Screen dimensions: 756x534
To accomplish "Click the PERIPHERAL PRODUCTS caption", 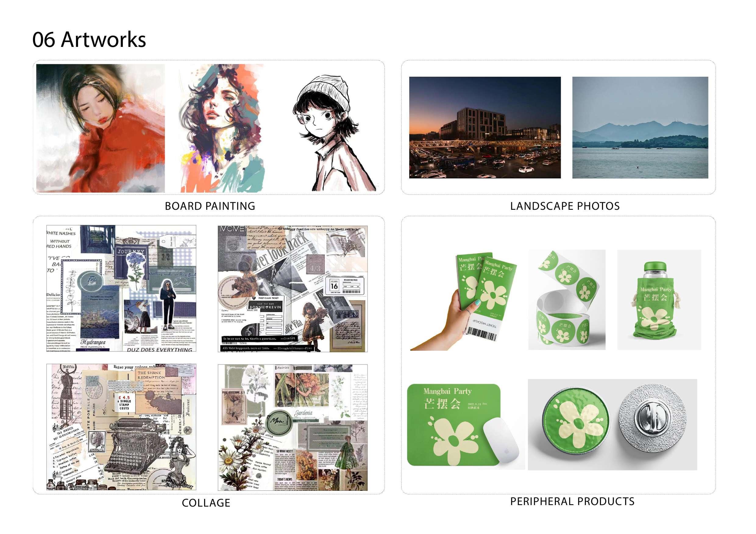I will tap(572, 501).
